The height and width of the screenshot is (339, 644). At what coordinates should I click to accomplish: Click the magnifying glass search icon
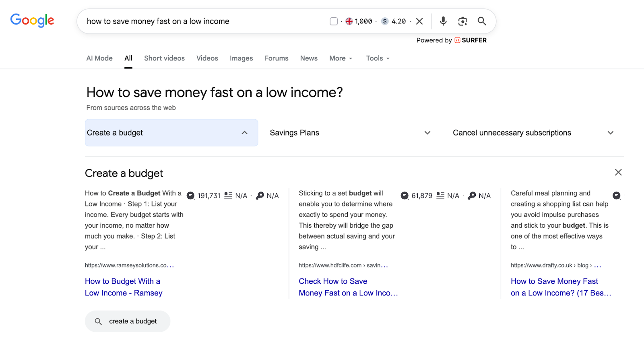click(482, 21)
